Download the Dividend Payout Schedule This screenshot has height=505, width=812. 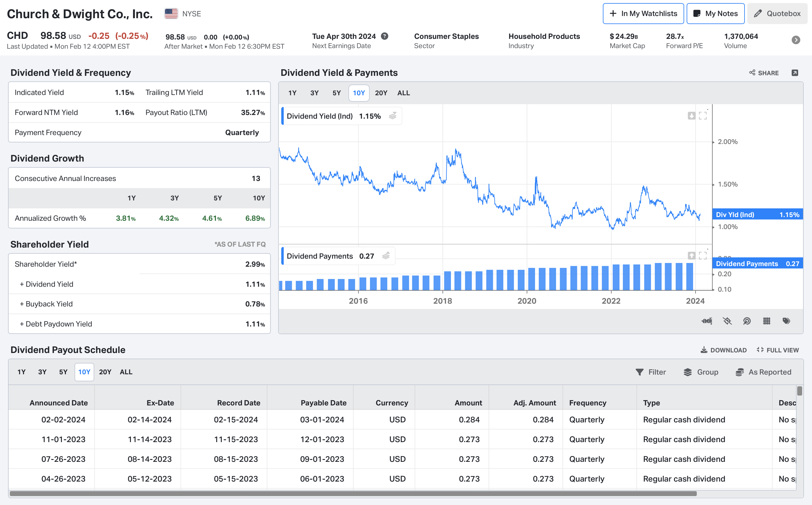(723, 350)
